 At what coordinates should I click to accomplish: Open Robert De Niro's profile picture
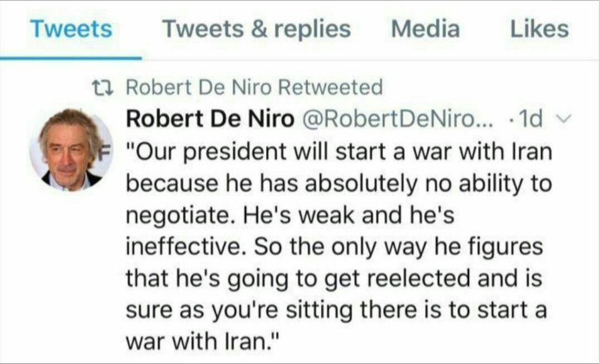pyautogui.click(x=71, y=149)
